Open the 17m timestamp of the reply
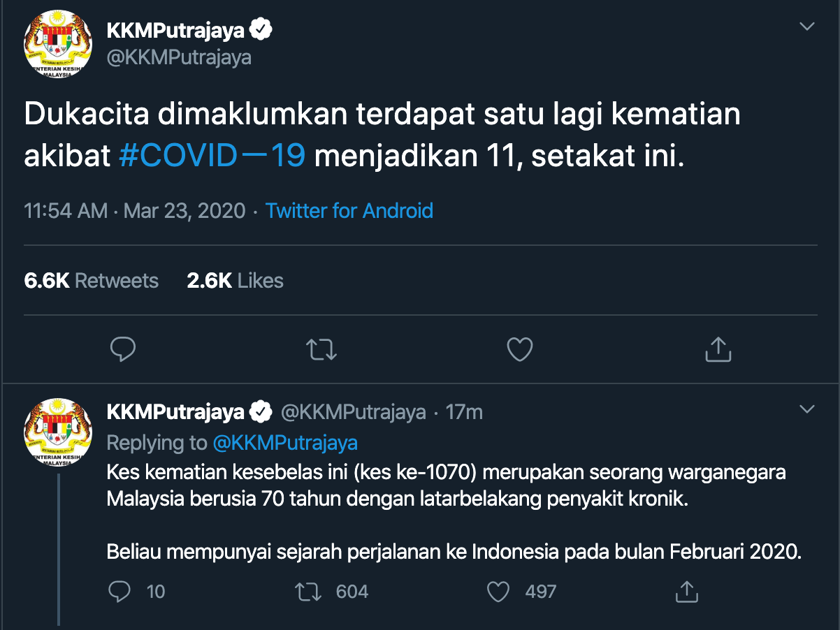Image resolution: width=840 pixels, height=630 pixels. coord(464,412)
